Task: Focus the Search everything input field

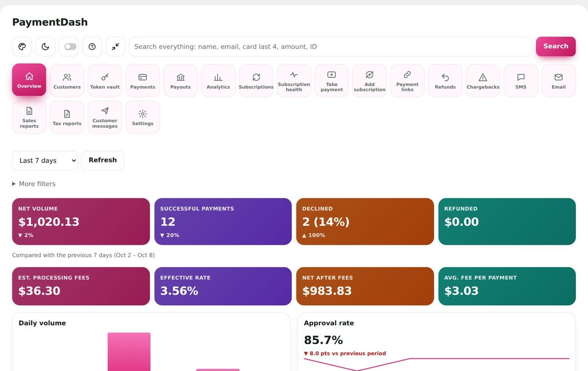Action: tap(331, 46)
